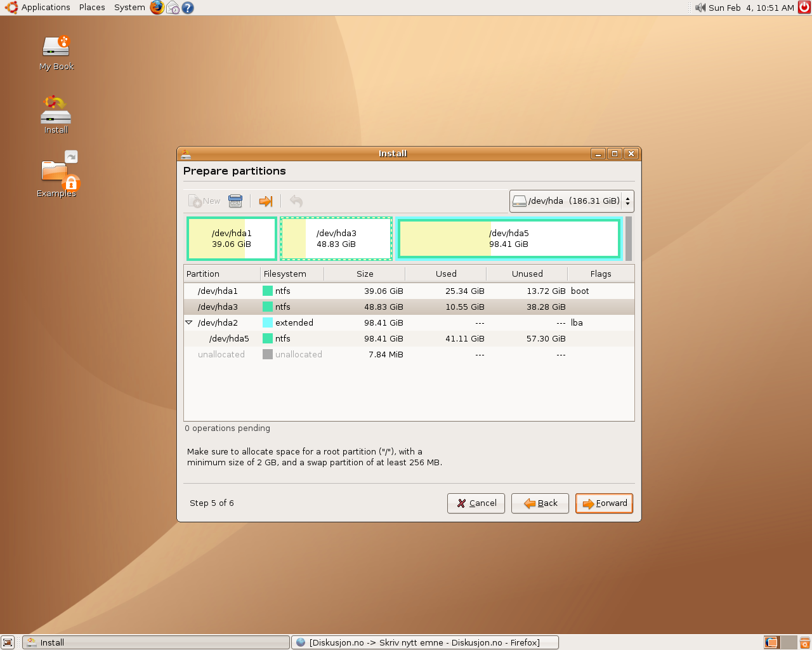Click the Show Desktop icon in bottom panel

[x=8, y=642]
